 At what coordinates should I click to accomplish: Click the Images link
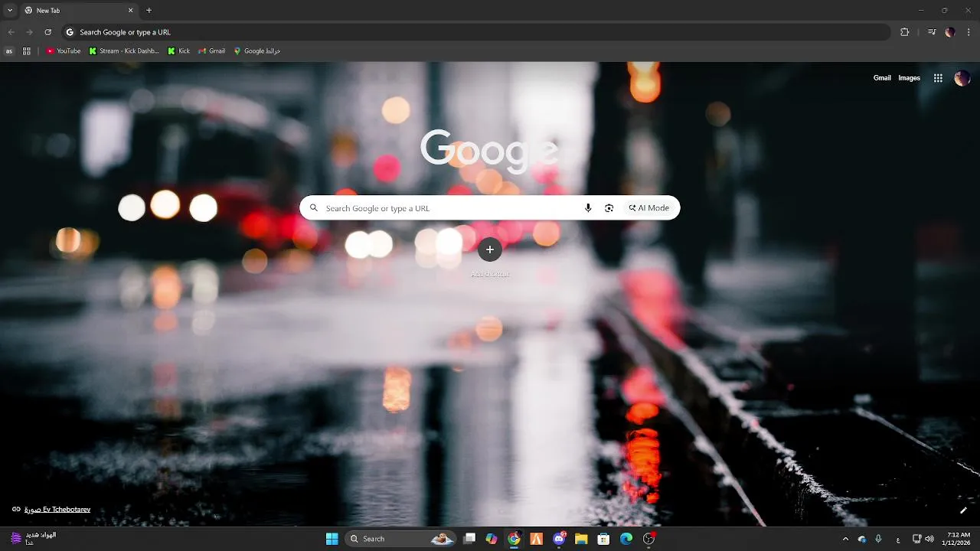909,78
